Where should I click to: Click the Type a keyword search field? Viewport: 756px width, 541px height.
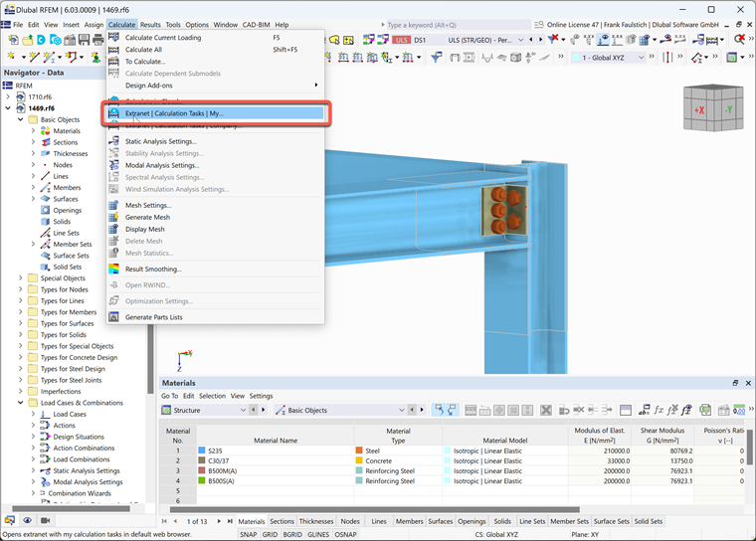point(458,25)
